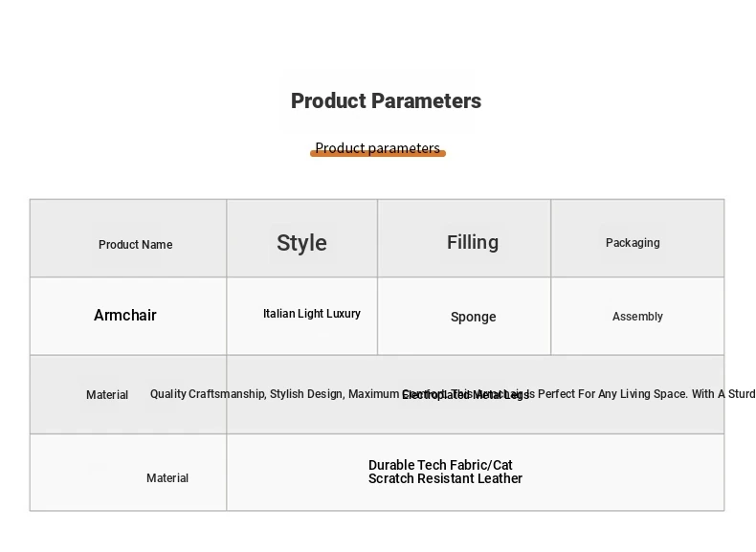Select the Style header cell
This screenshot has width=756, height=552.
tap(301, 238)
